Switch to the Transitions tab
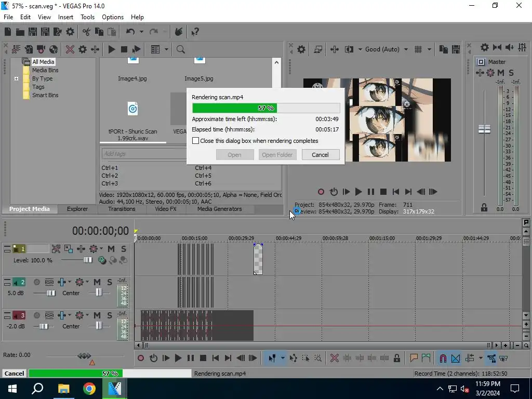Viewport: 532px width, 399px height. pos(122,209)
